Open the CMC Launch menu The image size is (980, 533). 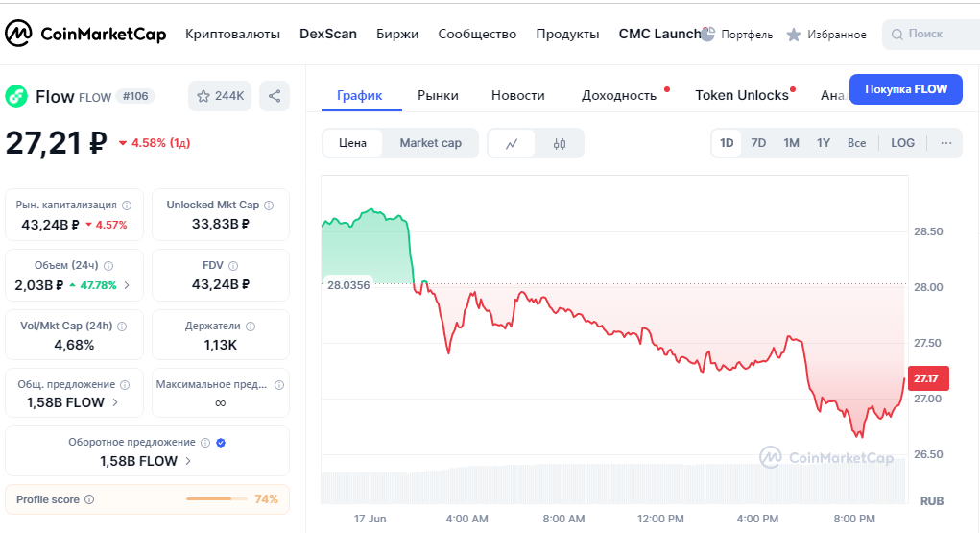(x=659, y=35)
